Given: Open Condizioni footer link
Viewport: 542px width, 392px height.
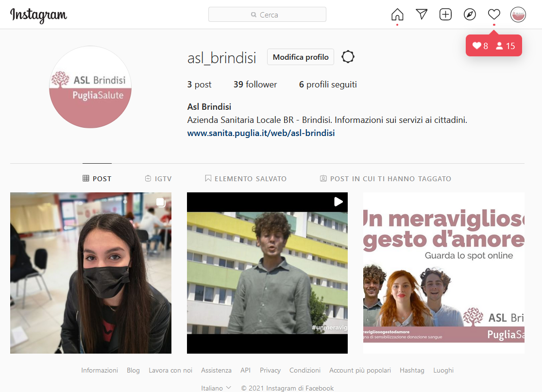Looking at the screenshot, I should 305,370.
